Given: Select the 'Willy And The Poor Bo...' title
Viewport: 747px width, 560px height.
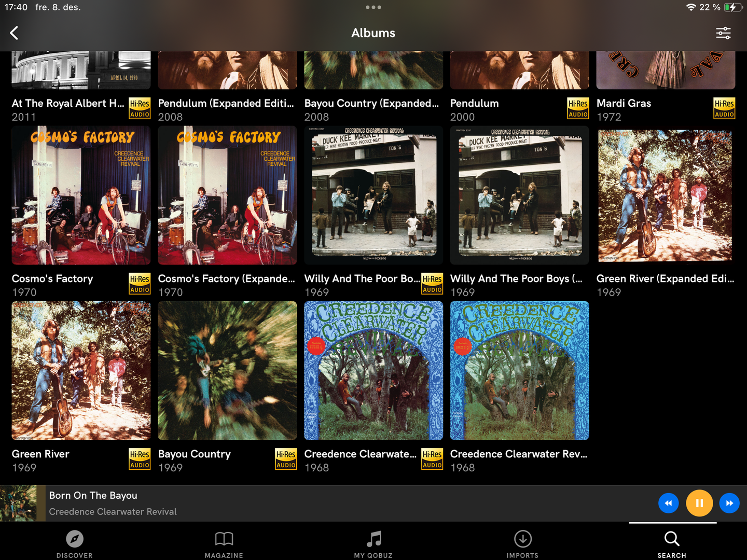Looking at the screenshot, I should point(362,278).
